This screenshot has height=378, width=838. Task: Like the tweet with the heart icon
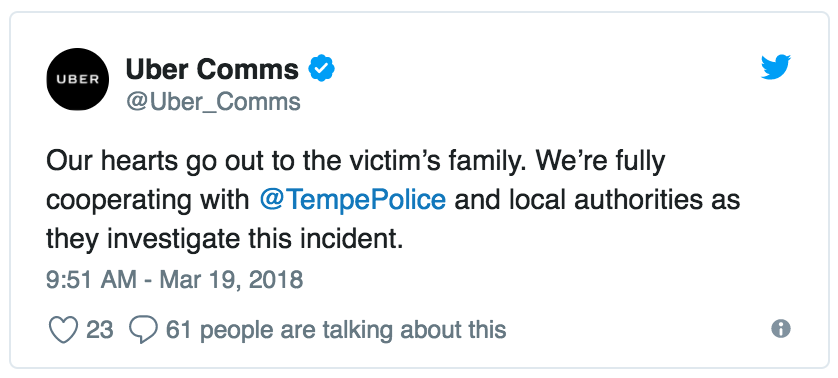pos(64,330)
